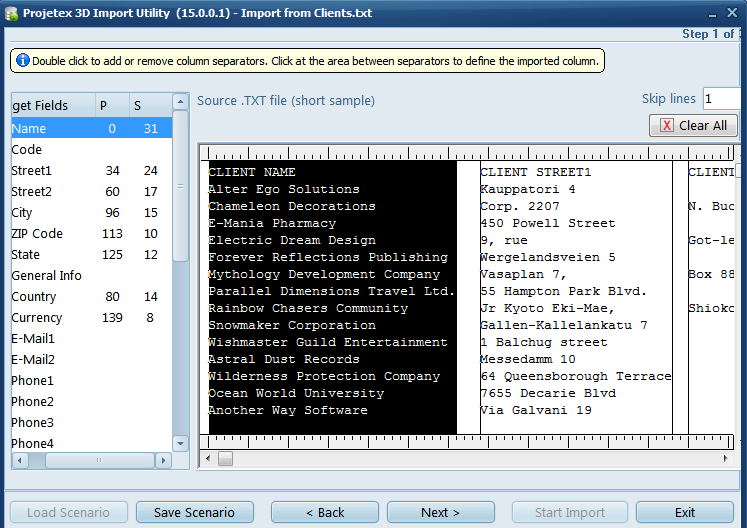Select the E-Mail1 field row
The height and width of the screenshot is (528, 747).
point(91,338)
